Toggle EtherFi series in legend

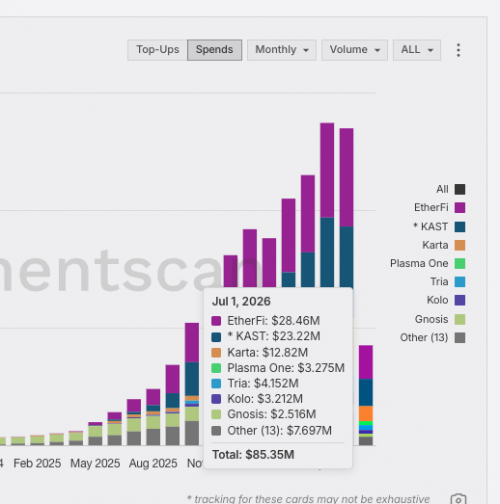coord(460,208)
